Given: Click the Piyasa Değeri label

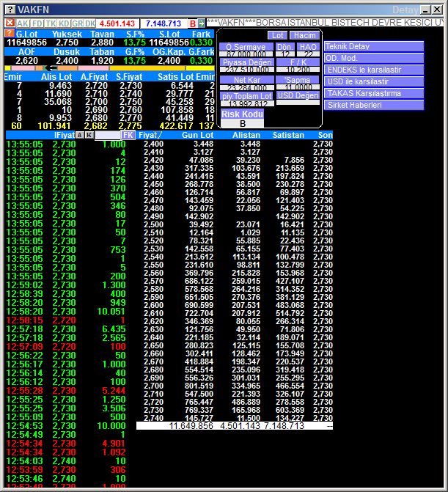Looking at the screenshot, I should (247, 62).
